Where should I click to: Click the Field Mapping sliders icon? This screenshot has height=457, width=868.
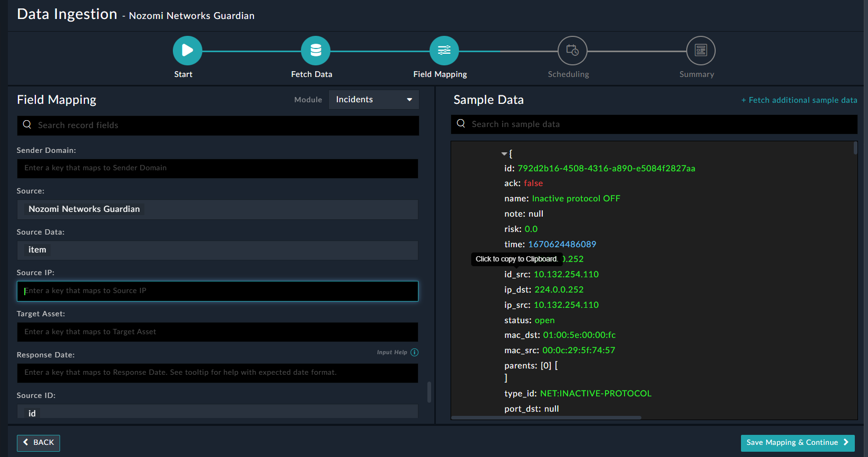click(444, 51)
